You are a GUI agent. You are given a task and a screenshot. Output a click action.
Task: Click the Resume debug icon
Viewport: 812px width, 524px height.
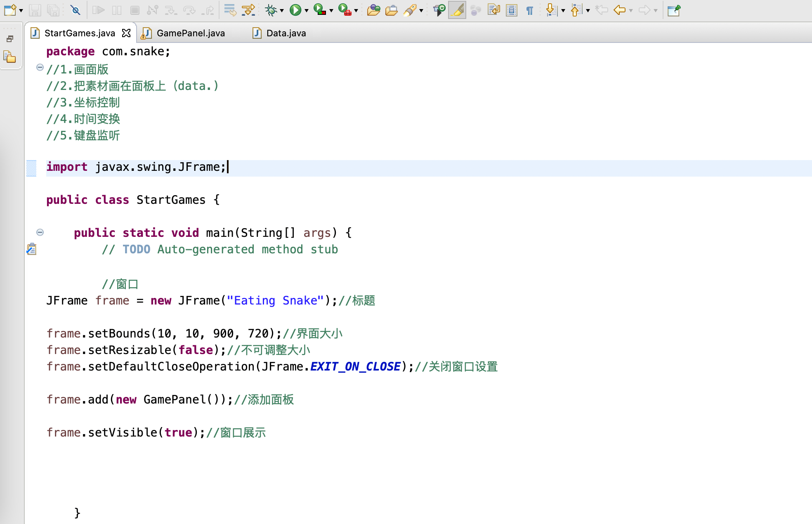[98, 10]
